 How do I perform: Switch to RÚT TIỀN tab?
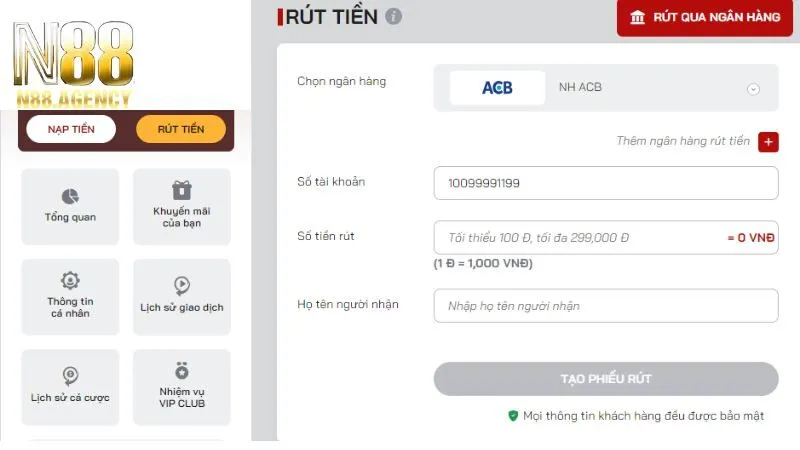(x=181, y=129)
